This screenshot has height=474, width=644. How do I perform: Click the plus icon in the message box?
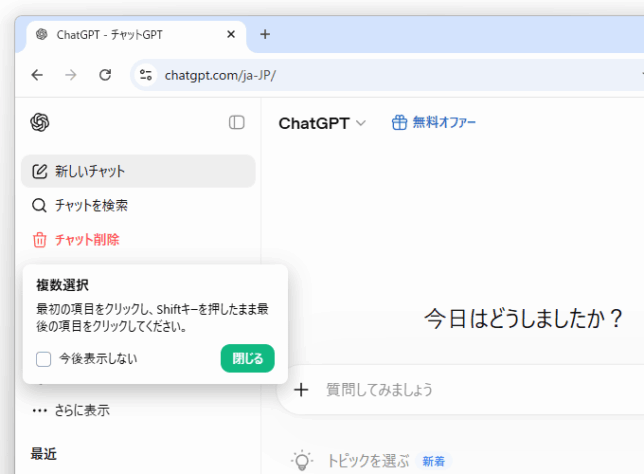point(301,390)
